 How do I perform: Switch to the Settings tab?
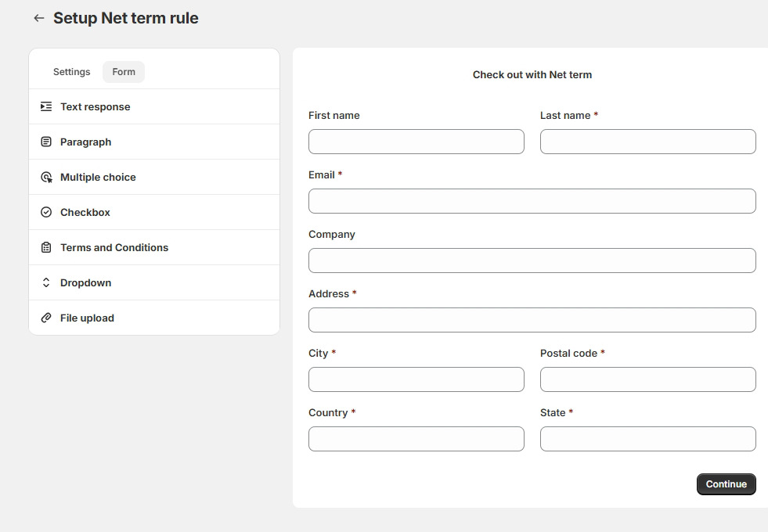click(x=71, y=72)
